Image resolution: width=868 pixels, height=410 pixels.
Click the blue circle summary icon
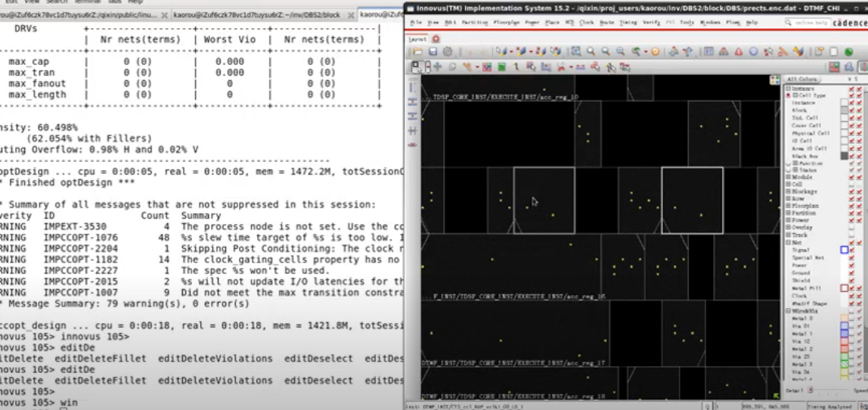click(x=753, y=51)
